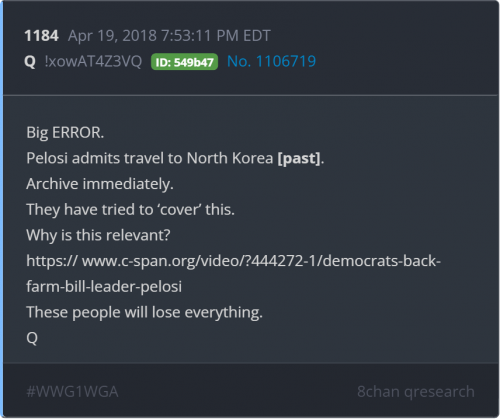Select the tripcode !xowAT4Z3VQ
Screen dimensions: 500x419
[x=93, y=62]
